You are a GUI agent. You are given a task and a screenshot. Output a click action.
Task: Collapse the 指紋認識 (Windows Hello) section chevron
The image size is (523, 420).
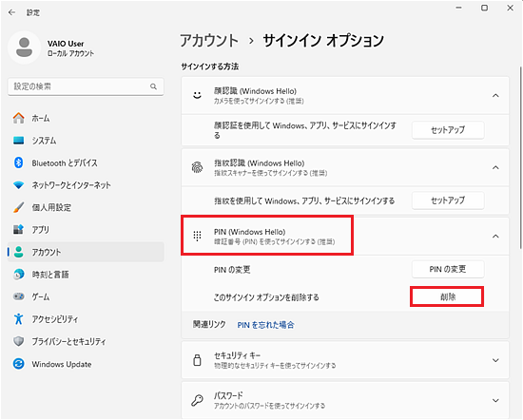(495, 167)
